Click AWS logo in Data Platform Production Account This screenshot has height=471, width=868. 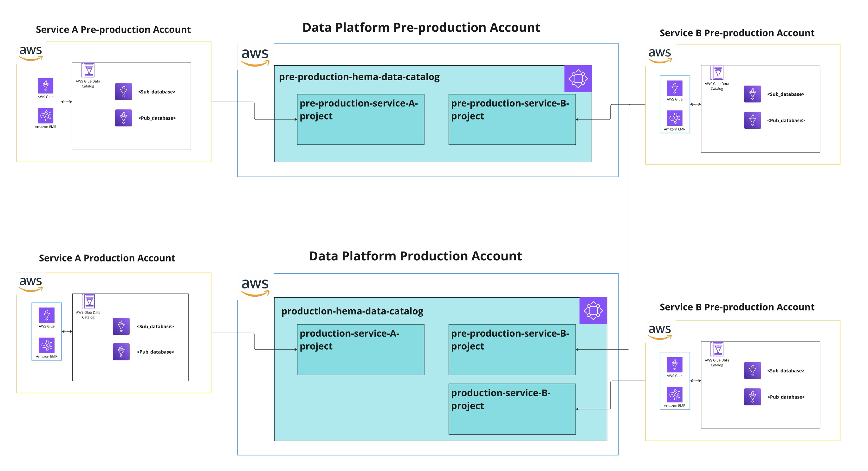pyautogui.click(x=255, y=287)
